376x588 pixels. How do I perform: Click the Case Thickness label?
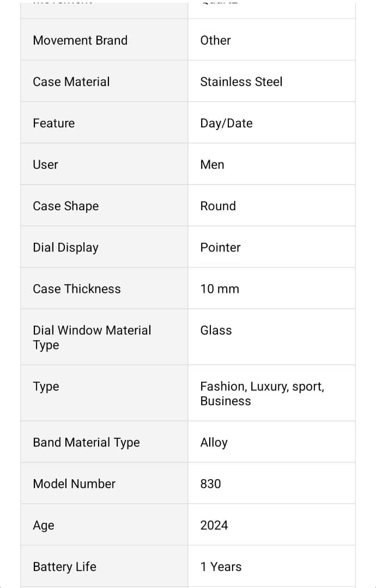point(77,289)
